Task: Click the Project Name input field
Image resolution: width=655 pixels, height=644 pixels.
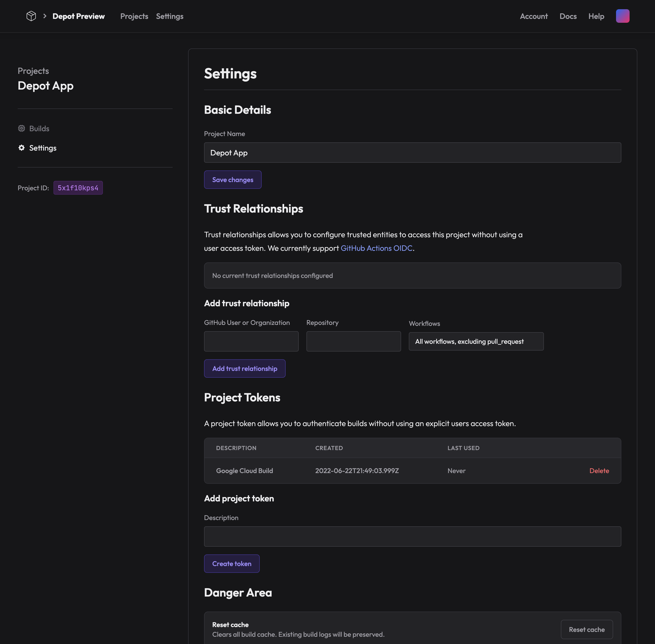Action: (413, 152)
